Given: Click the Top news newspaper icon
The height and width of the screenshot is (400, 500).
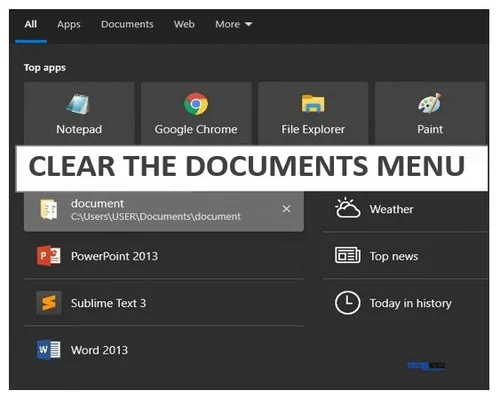Looking at the screenshot, I should 347,256.
